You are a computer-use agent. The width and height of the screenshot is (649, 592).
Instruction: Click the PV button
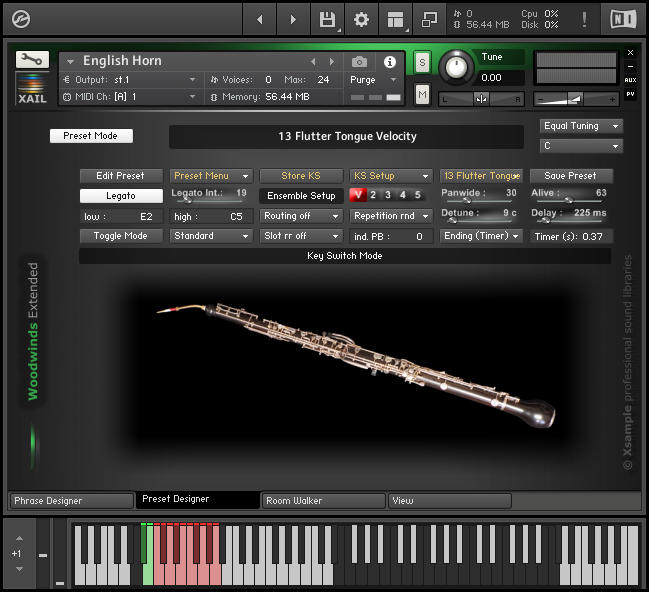pos(630,94)
